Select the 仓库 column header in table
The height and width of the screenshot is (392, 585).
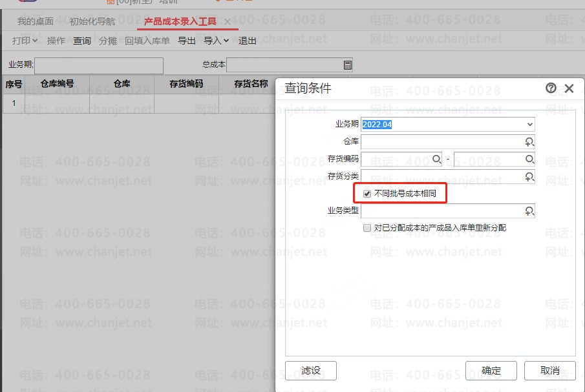[122, 84]
